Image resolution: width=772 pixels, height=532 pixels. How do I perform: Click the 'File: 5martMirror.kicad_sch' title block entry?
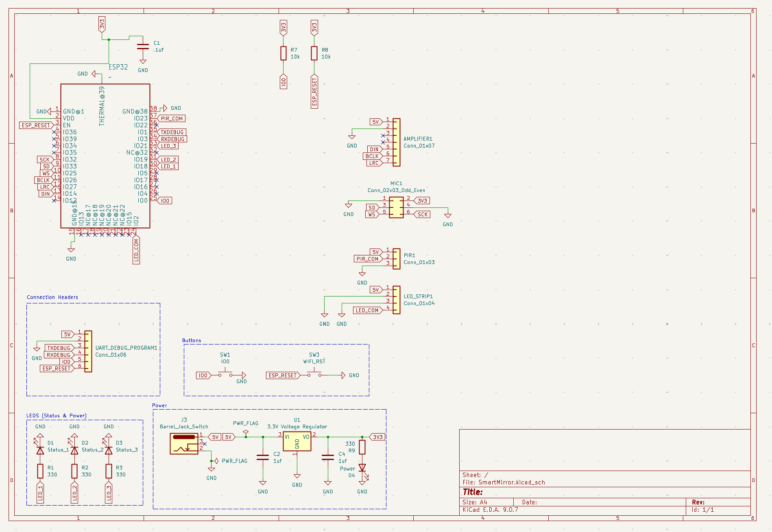tap(504, 482)
